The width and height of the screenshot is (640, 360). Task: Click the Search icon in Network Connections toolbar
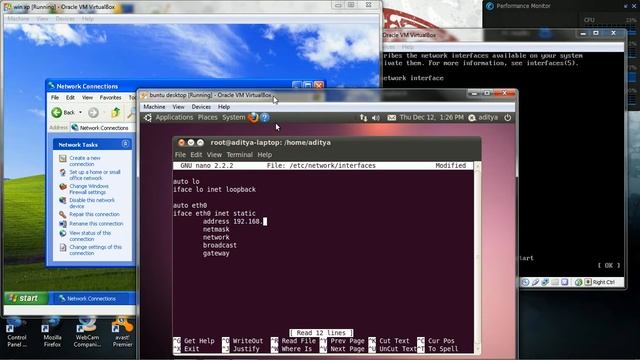(131, 112)
